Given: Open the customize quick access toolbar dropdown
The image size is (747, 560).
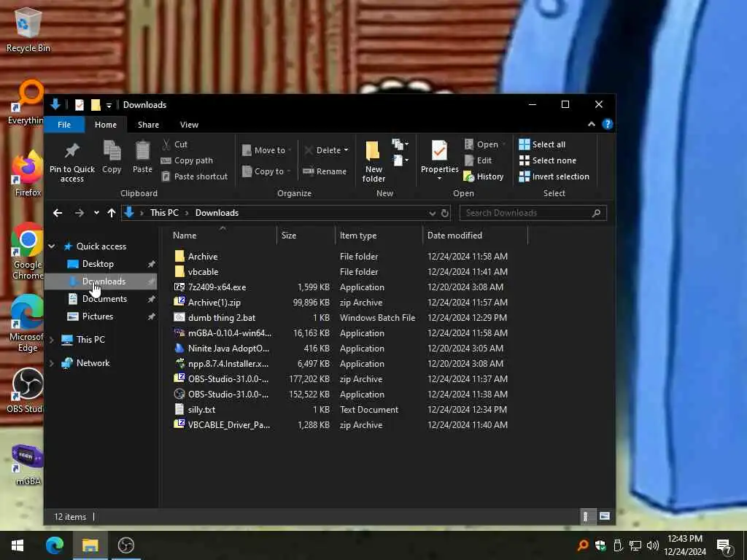Looking at the screenshot, I should coord(109,105).
